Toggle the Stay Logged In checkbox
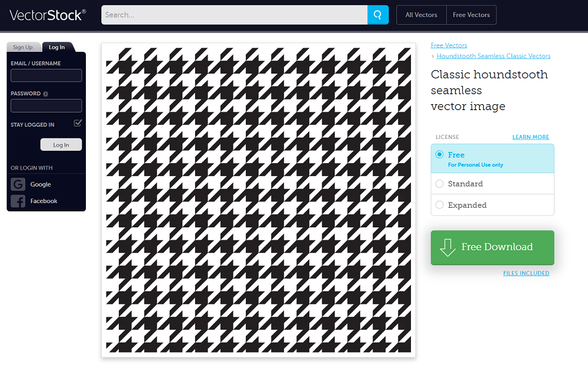 tap(78, 123)
